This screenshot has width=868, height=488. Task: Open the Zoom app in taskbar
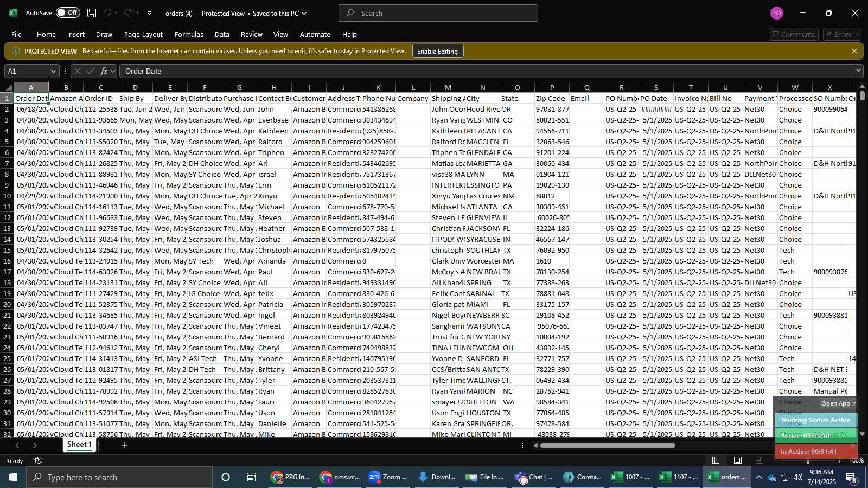[x=388, y=477]
